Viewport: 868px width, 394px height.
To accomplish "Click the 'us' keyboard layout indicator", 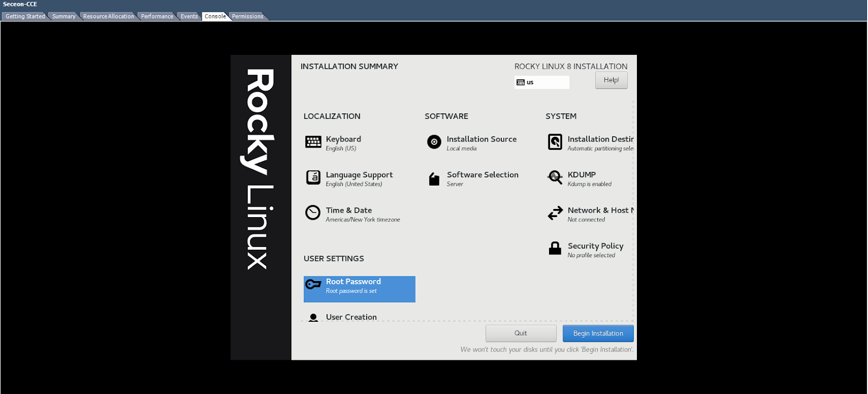I will (x=542, y=82).
